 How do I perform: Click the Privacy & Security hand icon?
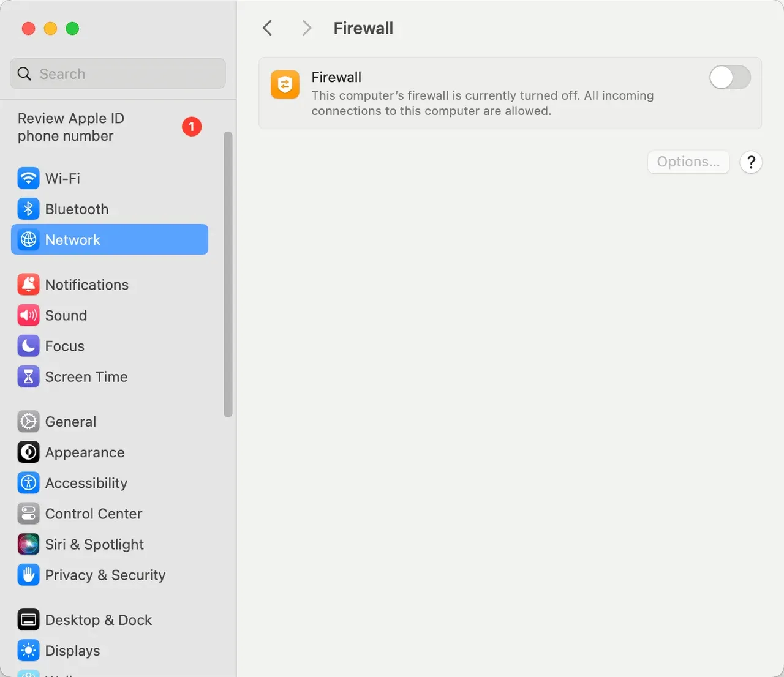pos(28,575)
